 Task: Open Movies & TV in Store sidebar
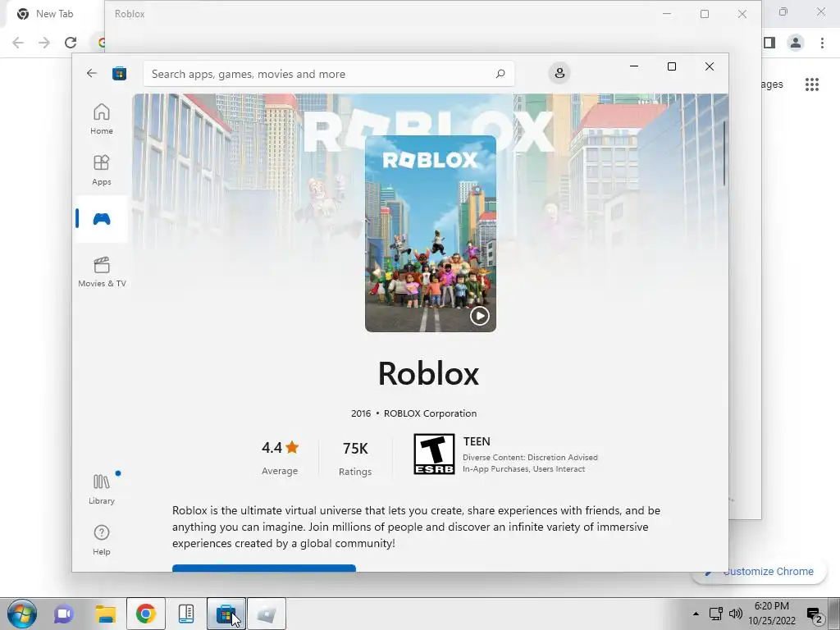pos(102,272)
